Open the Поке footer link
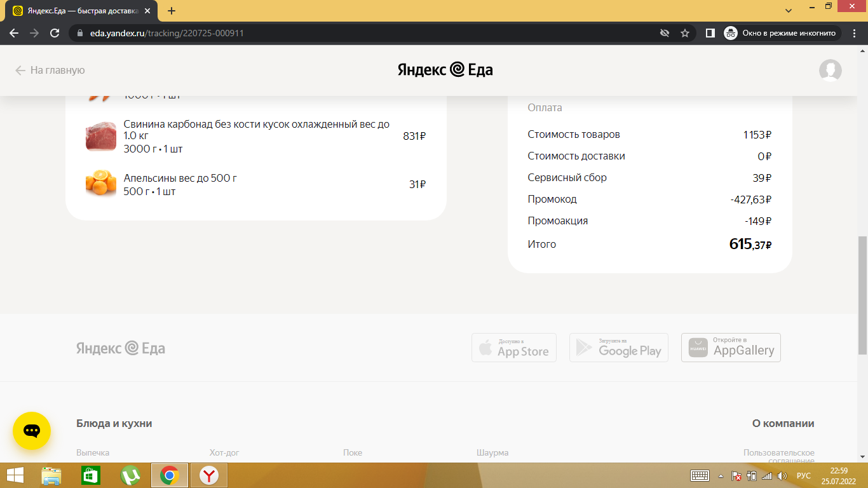This screenshot has height=488, width=868. [353, 453]
